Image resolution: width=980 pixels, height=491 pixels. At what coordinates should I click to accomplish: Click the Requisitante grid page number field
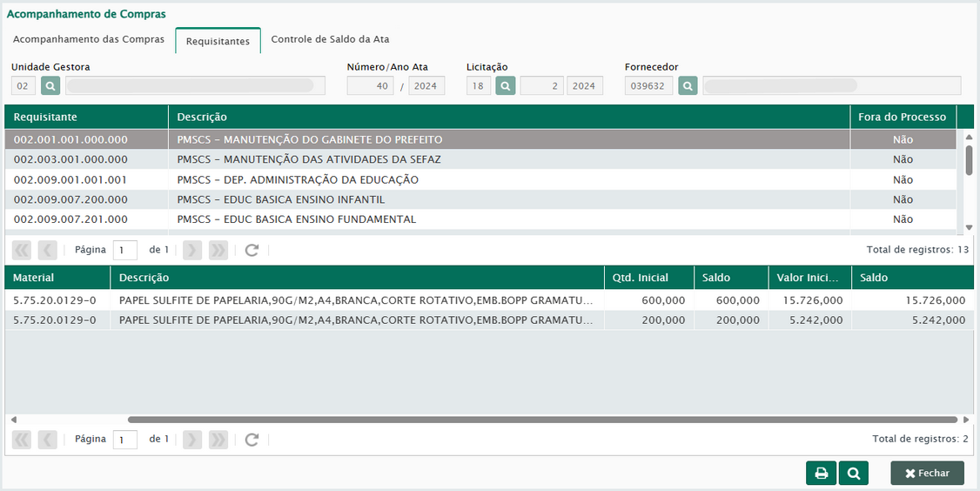(x=125, y=250)
